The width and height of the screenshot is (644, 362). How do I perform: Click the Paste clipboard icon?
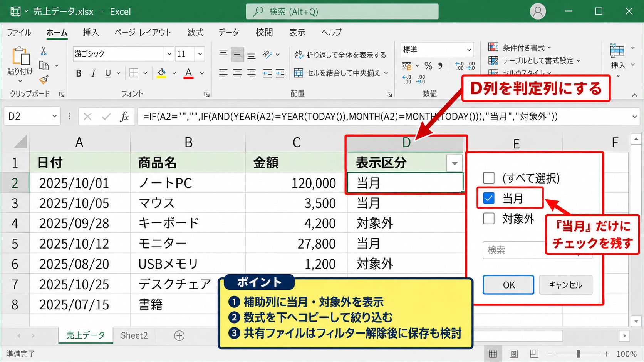[21, 56]
